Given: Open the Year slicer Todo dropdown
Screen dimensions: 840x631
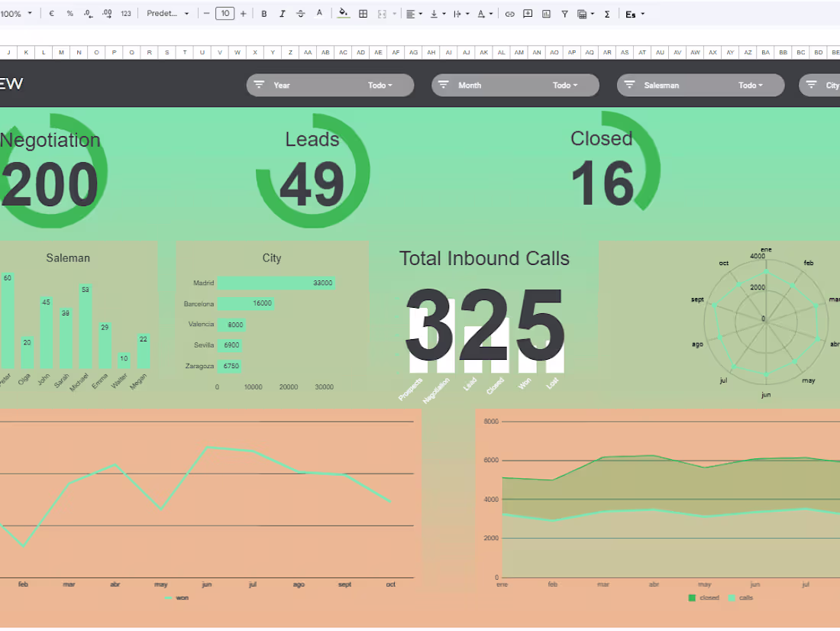Looking at the screenshot, I should tap(380, 86).
